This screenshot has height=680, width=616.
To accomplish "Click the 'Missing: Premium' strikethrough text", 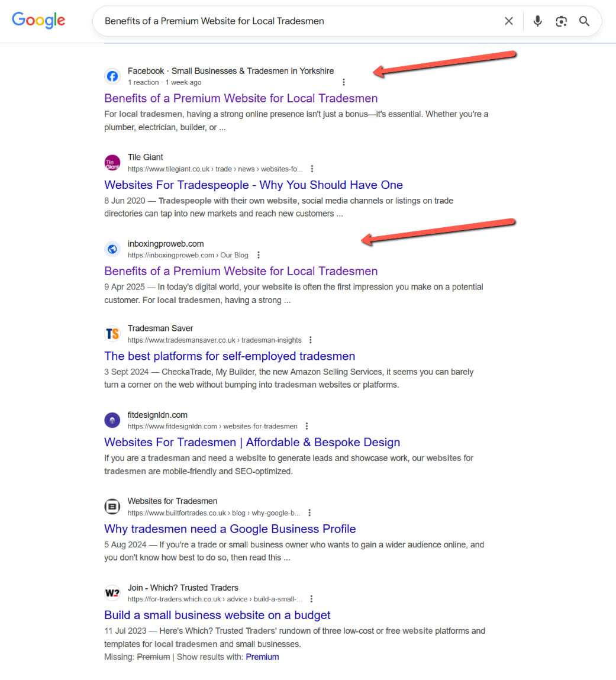I will tap(137, 657).
